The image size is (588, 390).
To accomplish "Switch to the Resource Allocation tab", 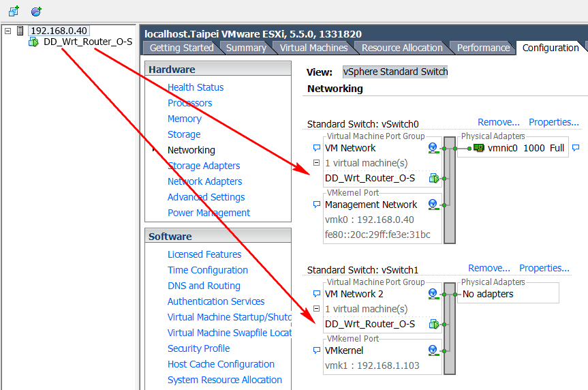I will (x=402, y=48).
